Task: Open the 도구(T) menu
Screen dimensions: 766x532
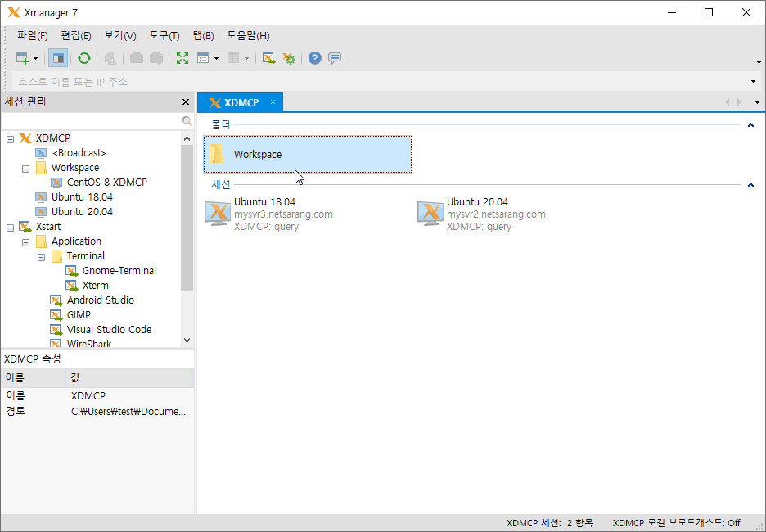Action: coord(164,36)
